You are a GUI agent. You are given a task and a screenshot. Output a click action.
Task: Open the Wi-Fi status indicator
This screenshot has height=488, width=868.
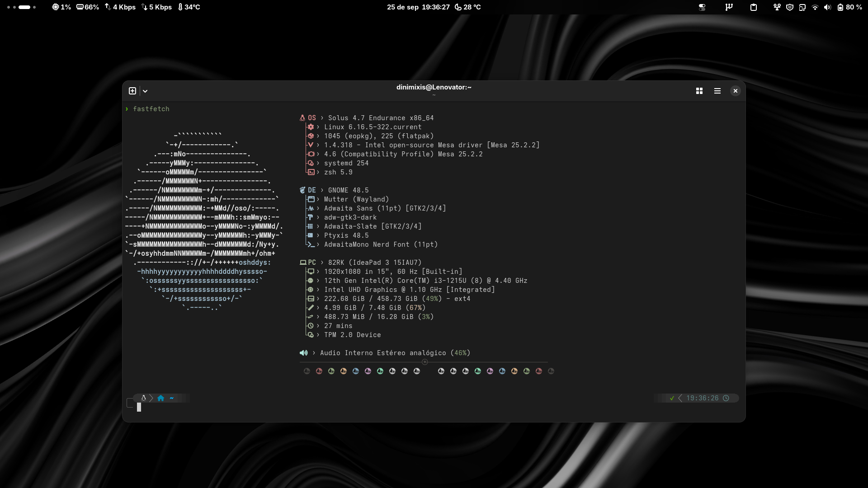point(815,7)
